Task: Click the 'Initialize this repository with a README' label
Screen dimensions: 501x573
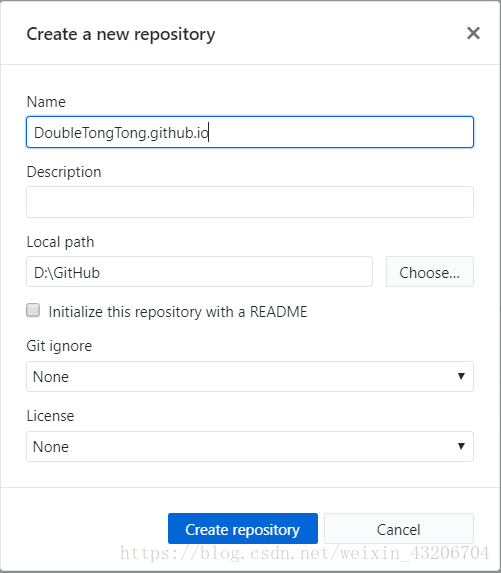Action: point(178,312)
